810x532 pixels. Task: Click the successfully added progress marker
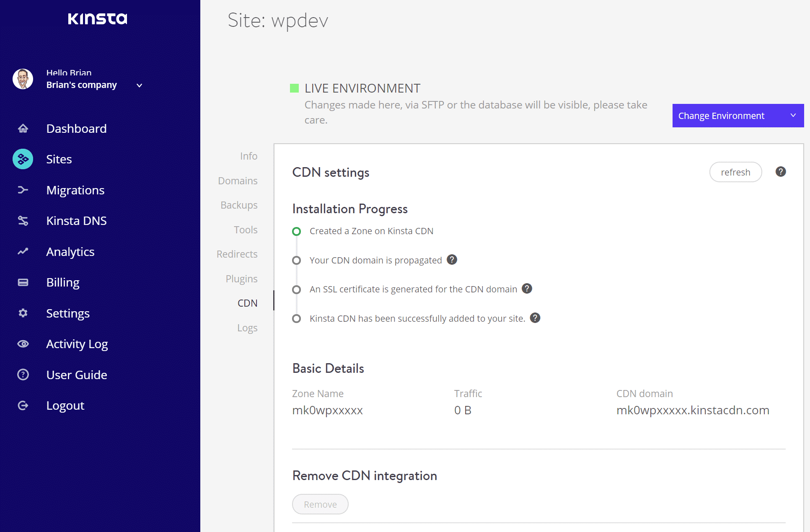click(296, 319)
